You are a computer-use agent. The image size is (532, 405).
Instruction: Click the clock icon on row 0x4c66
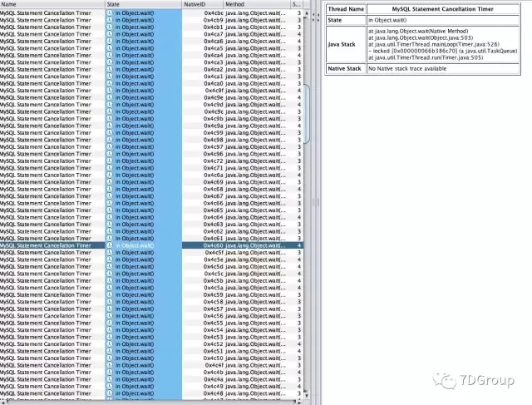click(109, 203)
